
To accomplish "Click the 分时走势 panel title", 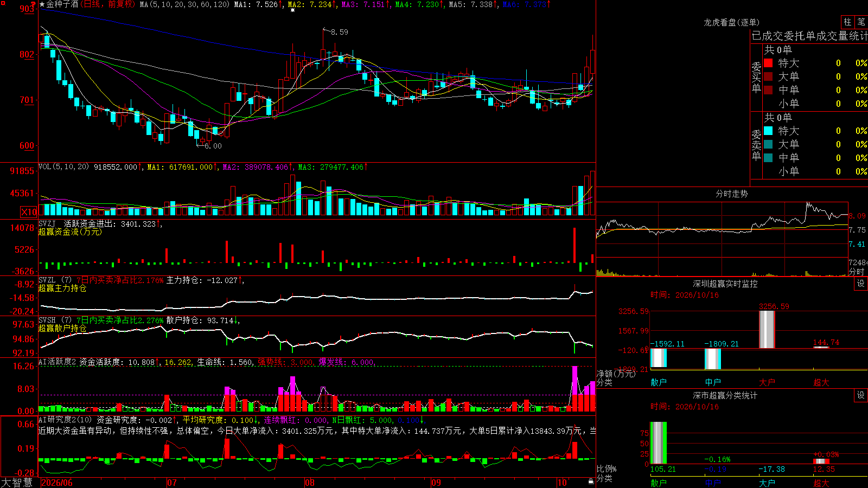I will pos(731,194).
